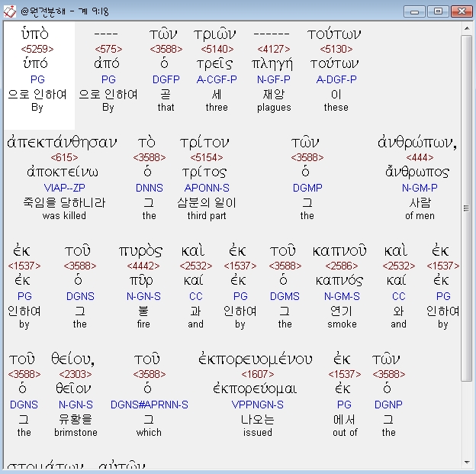
Task: Click the lemma τρεῖς
Action: pyautogui.click(x=214, y=64)
